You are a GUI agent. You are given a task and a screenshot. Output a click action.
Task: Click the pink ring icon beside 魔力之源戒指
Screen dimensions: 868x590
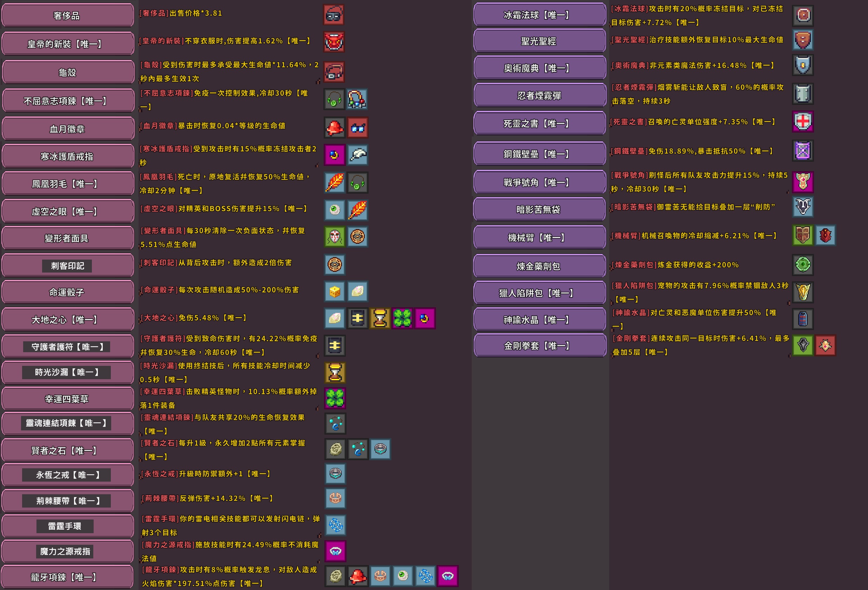tap(335, 551)
